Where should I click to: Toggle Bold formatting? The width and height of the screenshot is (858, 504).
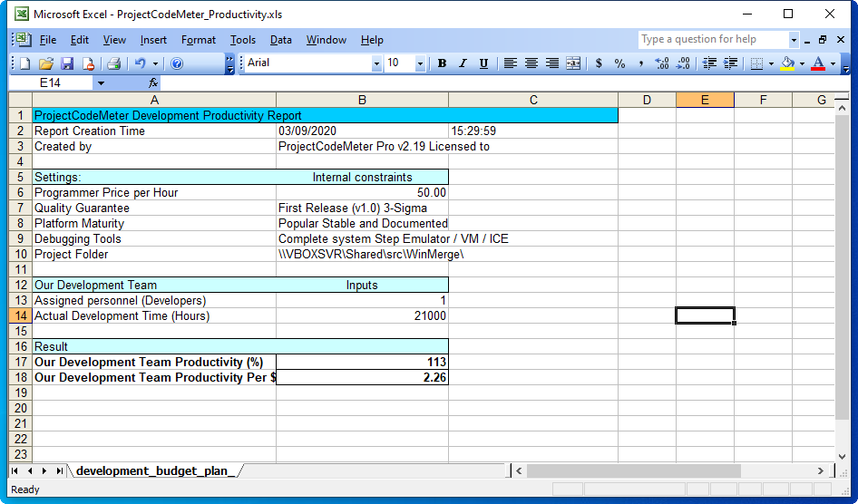(442, 63)
